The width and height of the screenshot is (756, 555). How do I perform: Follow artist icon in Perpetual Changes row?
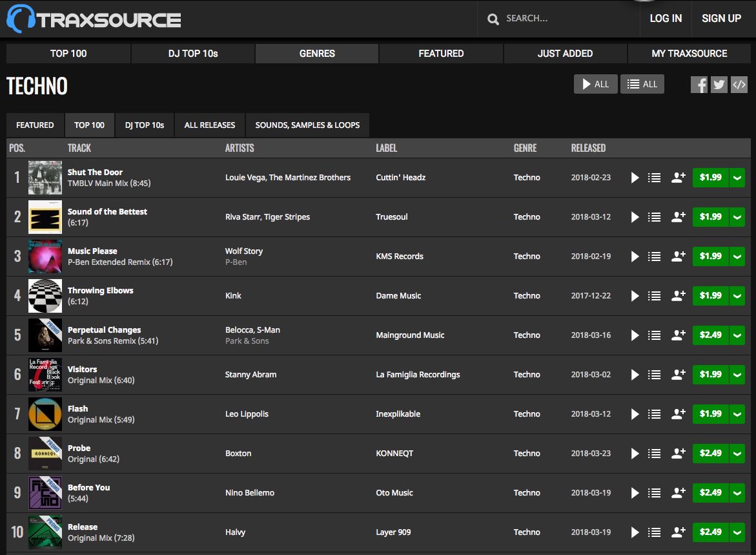679,335
